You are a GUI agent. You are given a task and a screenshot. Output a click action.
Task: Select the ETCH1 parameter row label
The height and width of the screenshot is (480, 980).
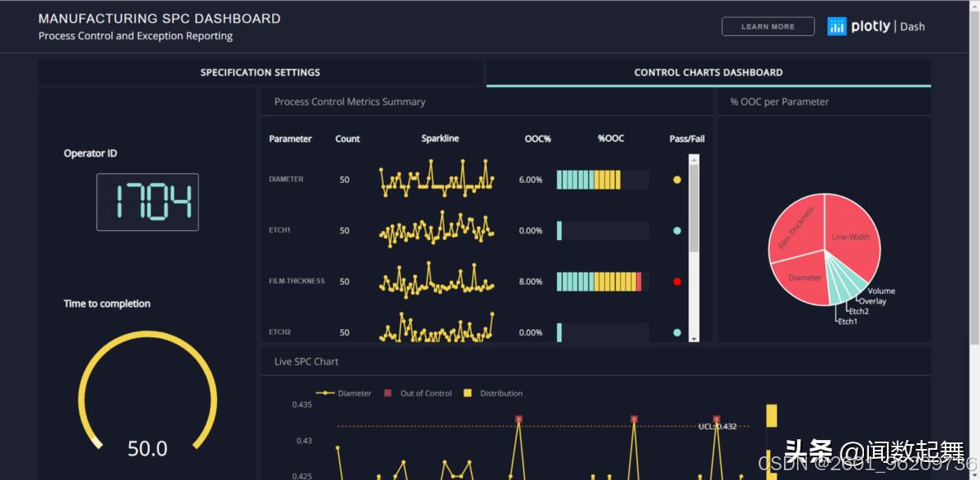pyautogui.click(x=279, y=230)
